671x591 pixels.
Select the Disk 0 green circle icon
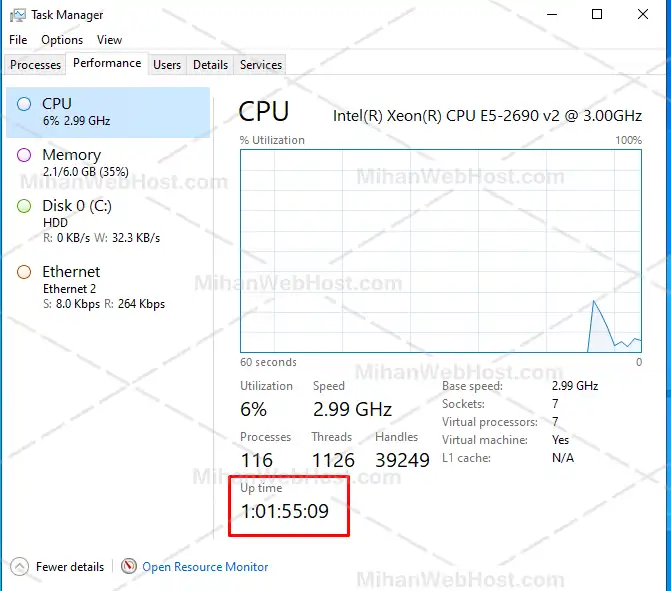pyautogui.click(x=24, y=206)
